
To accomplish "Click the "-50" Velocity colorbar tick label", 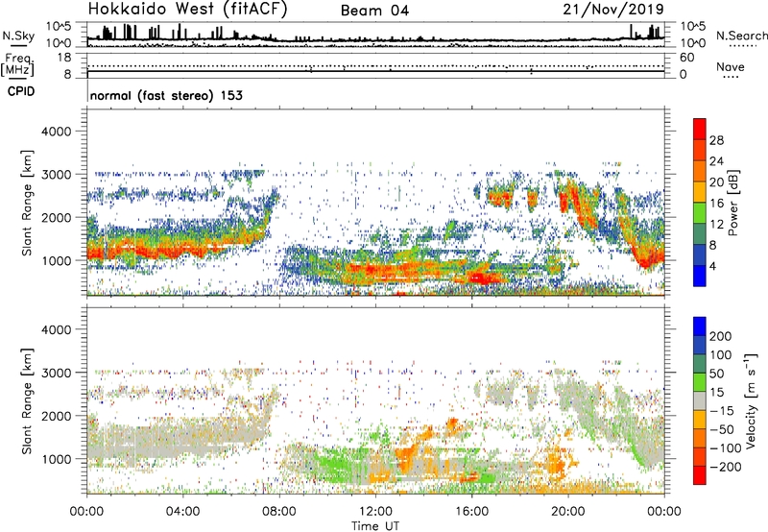I will 722,429.
